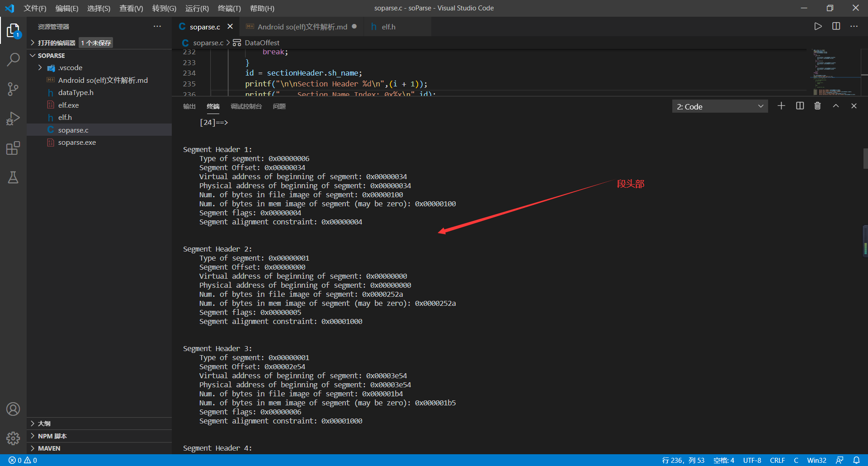This screenshot has width=868, height=466.
Task: Open the 查看(V) menu
Action: coord(131,8)
